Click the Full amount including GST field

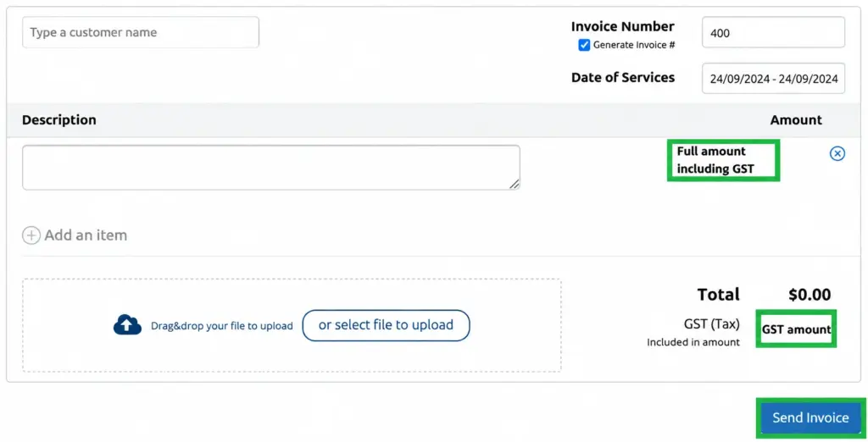(x=724, y=160)
